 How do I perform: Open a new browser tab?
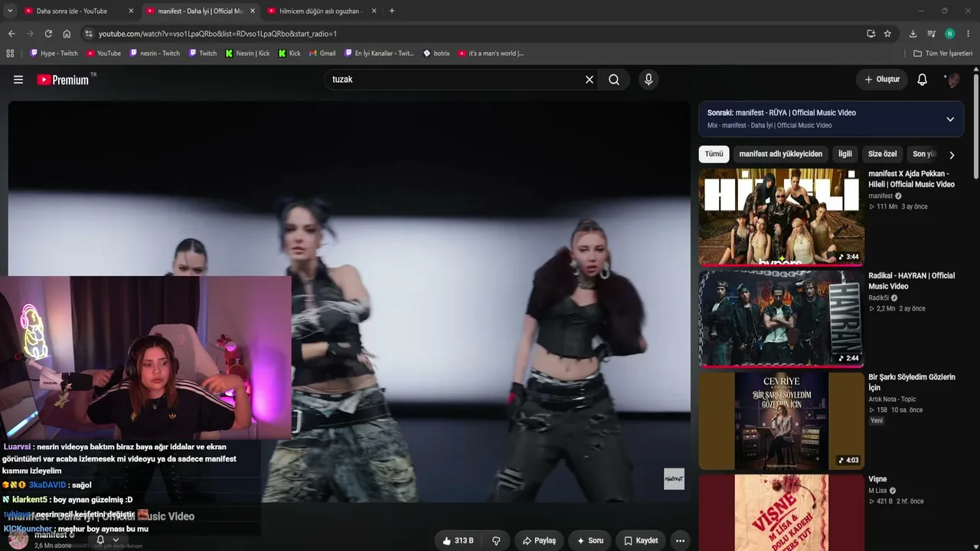(392, 11)
